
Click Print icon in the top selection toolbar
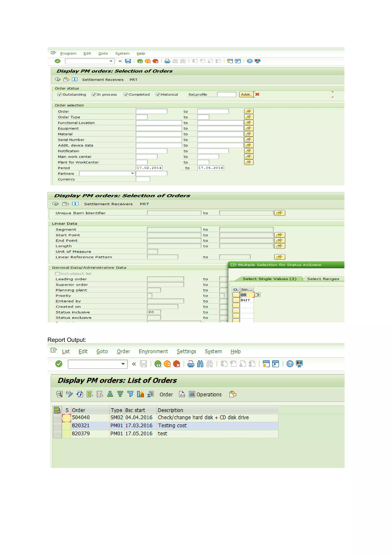167,61
